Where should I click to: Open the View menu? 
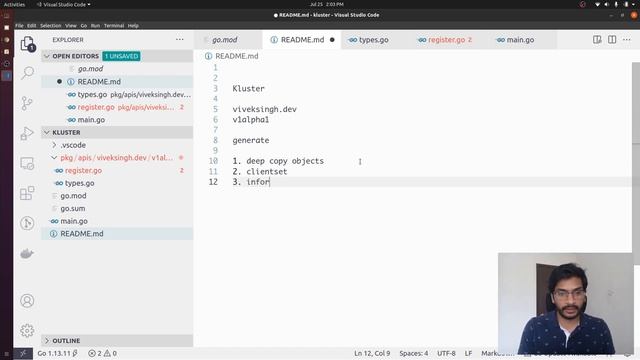pyautogui.click(x=71, y=25)
